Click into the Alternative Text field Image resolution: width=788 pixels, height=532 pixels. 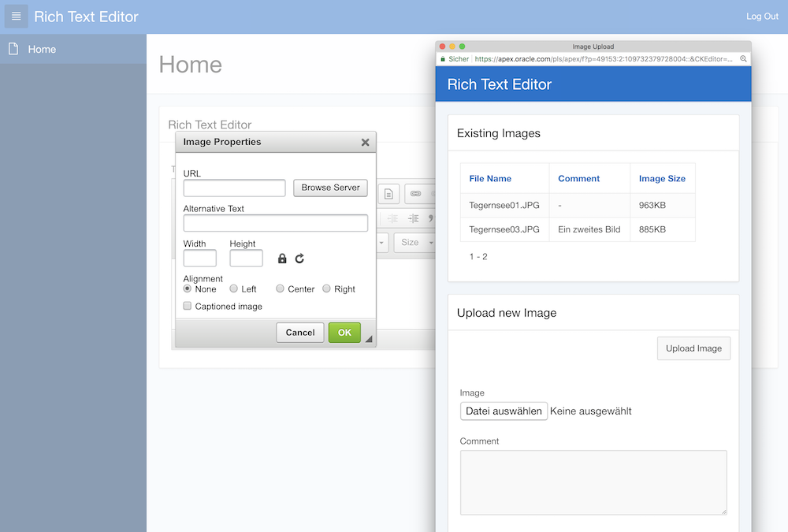pos(275,223)
